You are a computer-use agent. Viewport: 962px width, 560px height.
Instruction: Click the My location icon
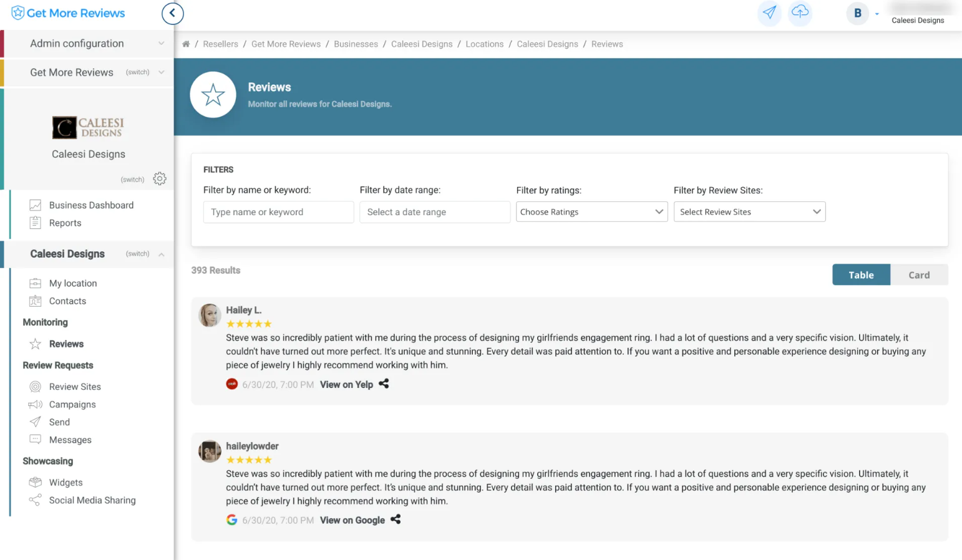pyautogui.click(x=36, y=283)
